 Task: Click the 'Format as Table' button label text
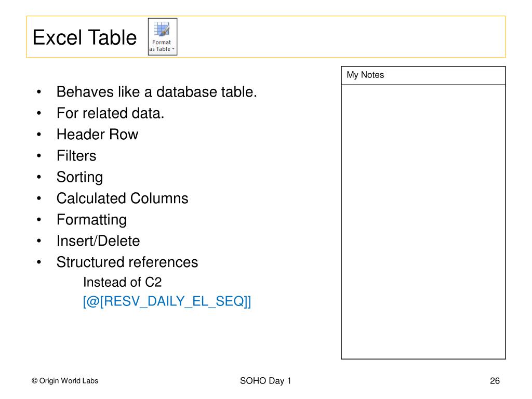(161, 46)
